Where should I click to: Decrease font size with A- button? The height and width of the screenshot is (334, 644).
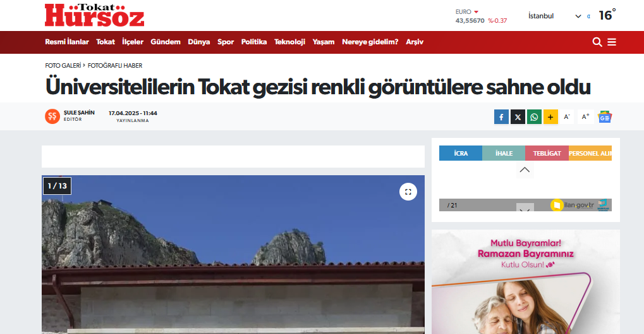point(567,117)
